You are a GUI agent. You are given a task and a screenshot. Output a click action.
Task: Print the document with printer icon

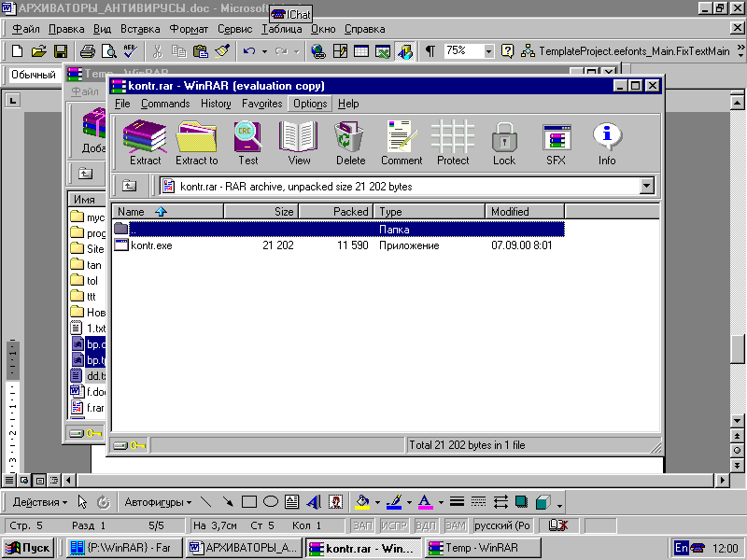[x=87, y=51]
